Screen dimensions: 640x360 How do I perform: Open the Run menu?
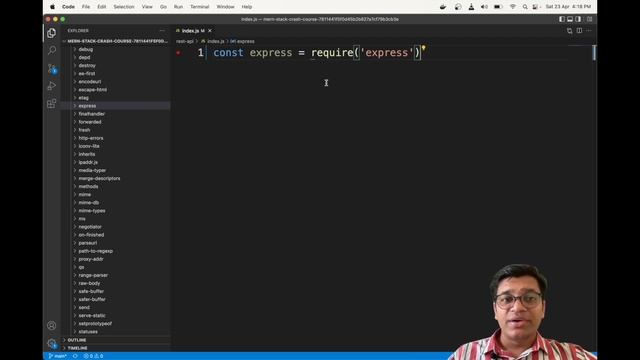pos(178,7)
